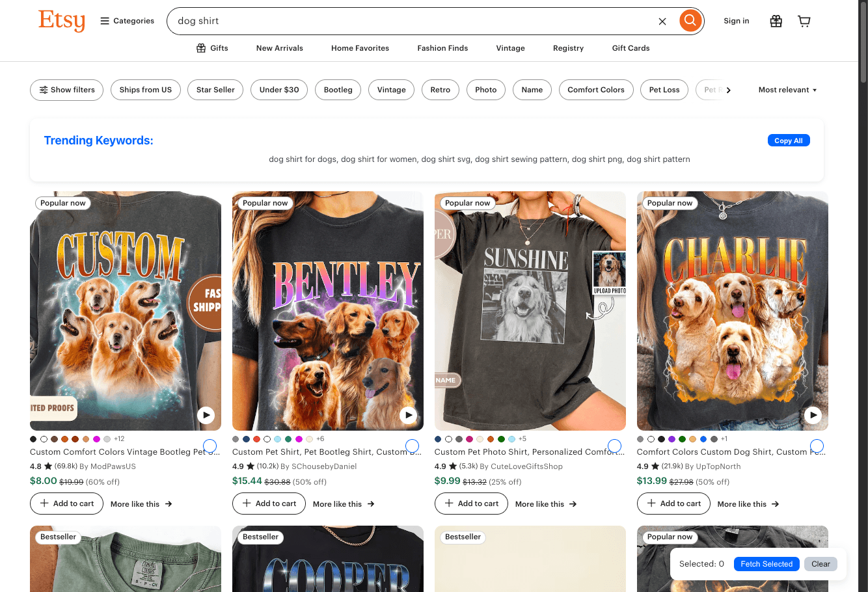Open the Vintage navigation tab
The image size is (868, 592).
coord(510,48)
